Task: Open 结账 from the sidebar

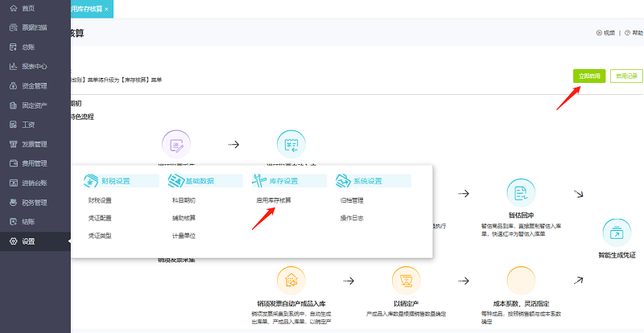Action: coord(28,222)
